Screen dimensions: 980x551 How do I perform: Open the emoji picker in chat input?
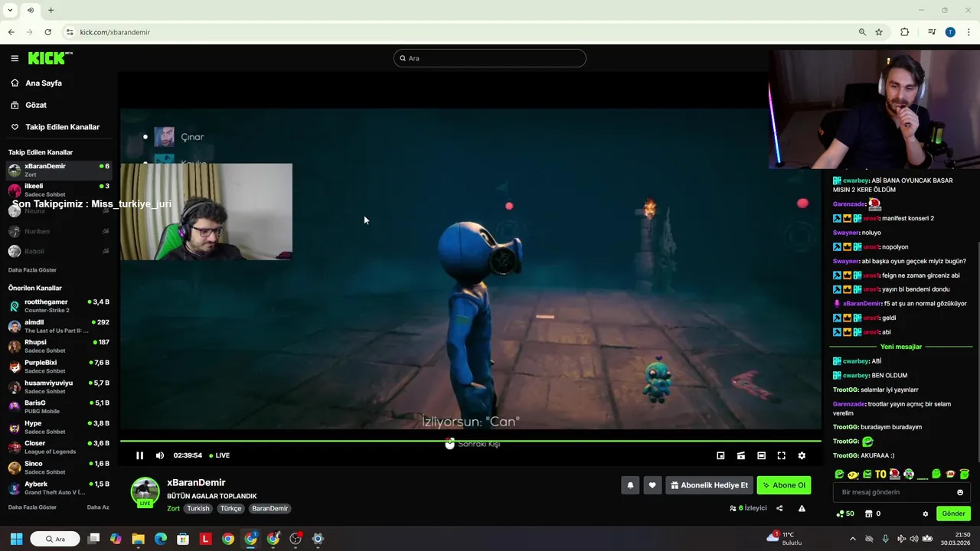960,492
